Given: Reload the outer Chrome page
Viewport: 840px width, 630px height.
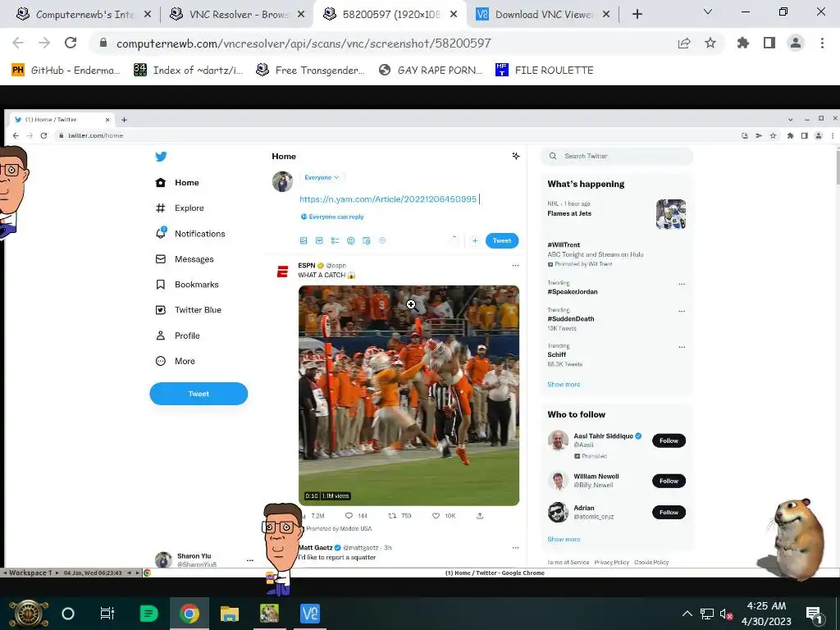Looking at the screenshot, I should point(71,43).
